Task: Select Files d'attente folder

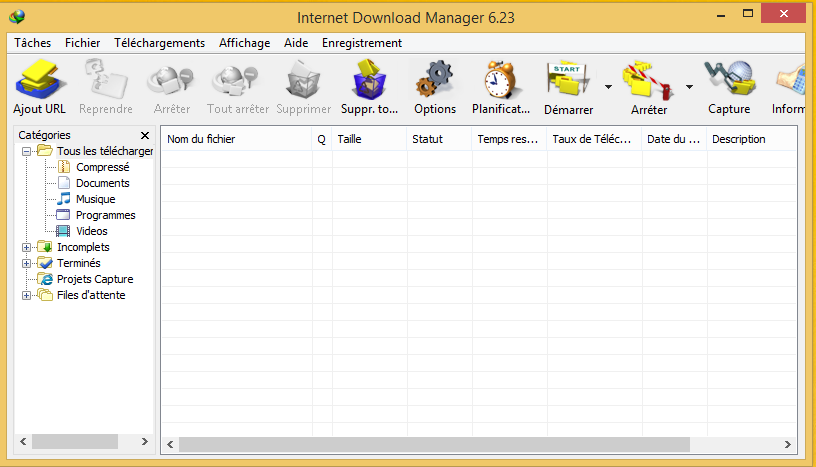Action: (x=91, y=295)
